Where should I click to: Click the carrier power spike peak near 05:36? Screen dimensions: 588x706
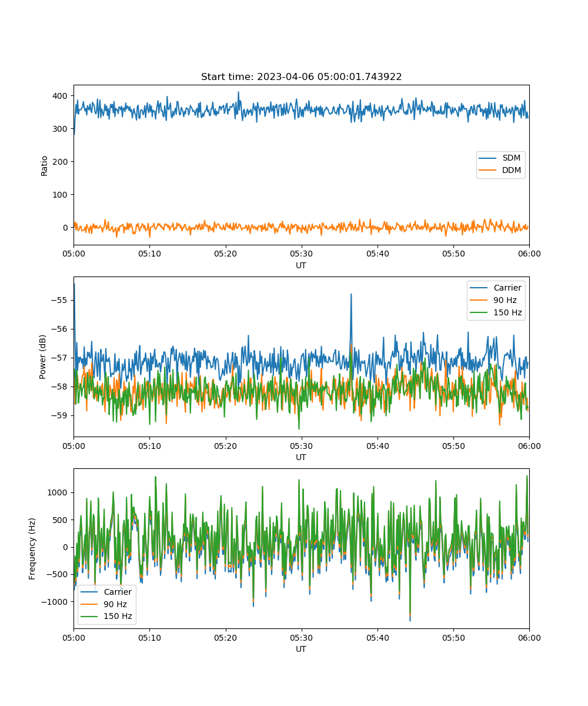tap(351, 294)
